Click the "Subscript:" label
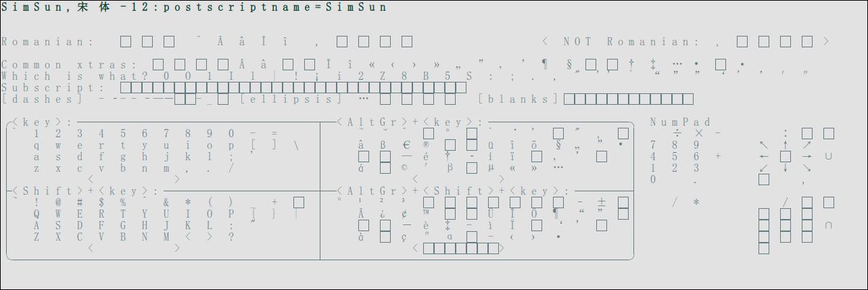The width and height of the screenshot is (868, 290). (x=53, y=88)
